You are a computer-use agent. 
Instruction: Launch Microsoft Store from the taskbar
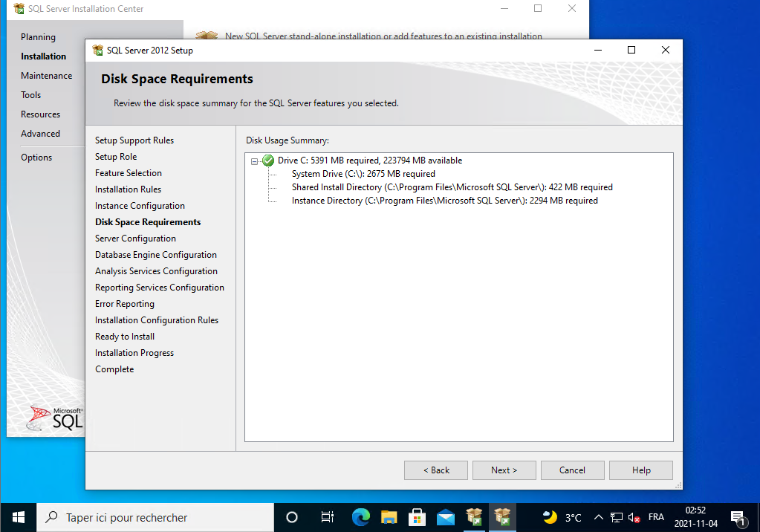(x=418, y=517)
